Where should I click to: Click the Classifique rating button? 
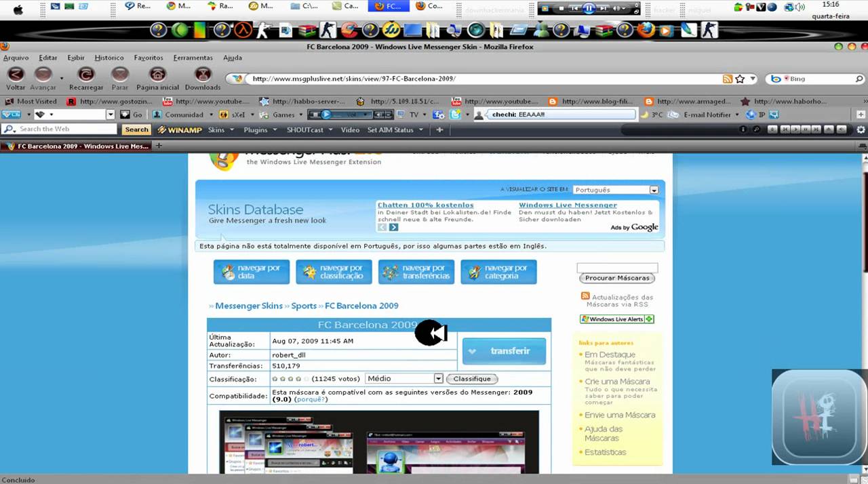[472, 378]
